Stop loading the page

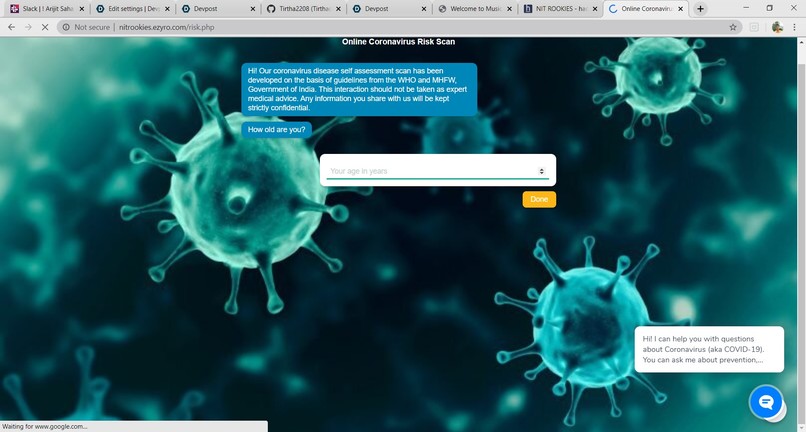click(45, 27)
